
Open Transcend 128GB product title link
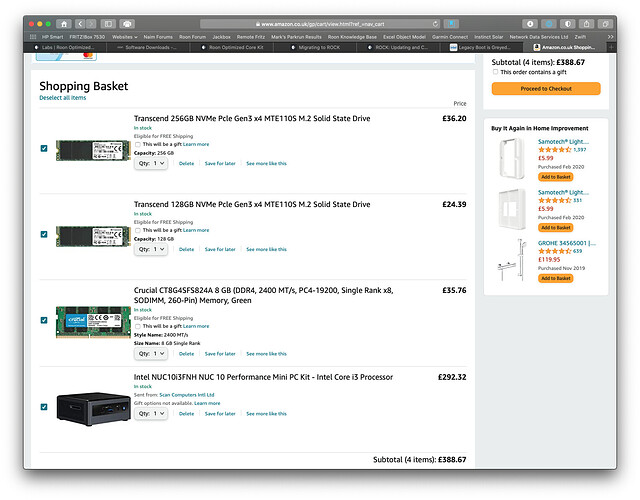tap(252, 204)
